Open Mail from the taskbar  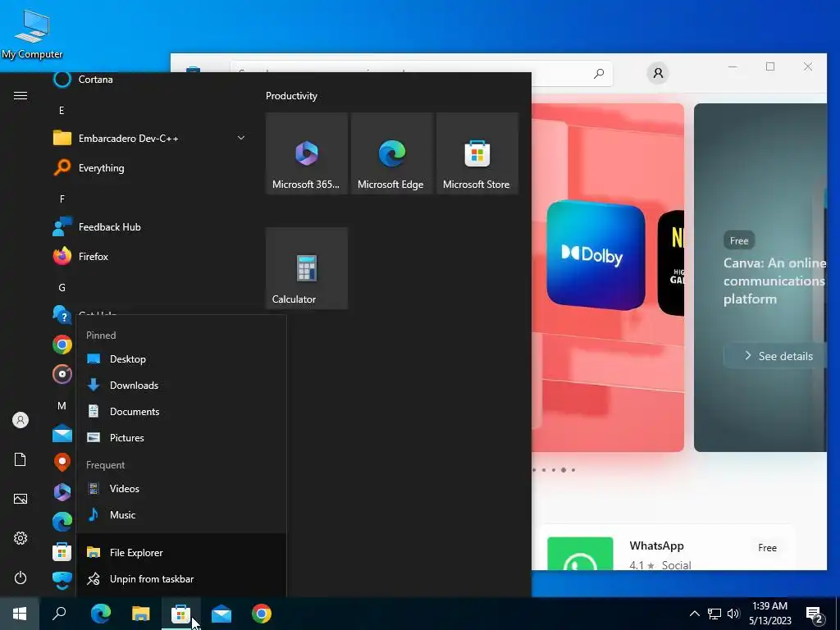[x=221, y=614]
